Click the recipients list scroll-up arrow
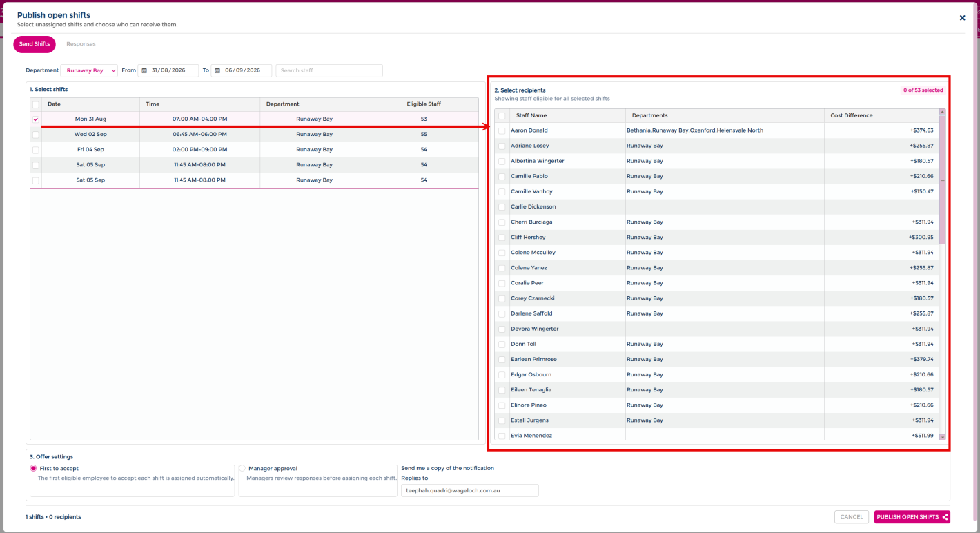This screenshot has height=533, width=980. 942,112
